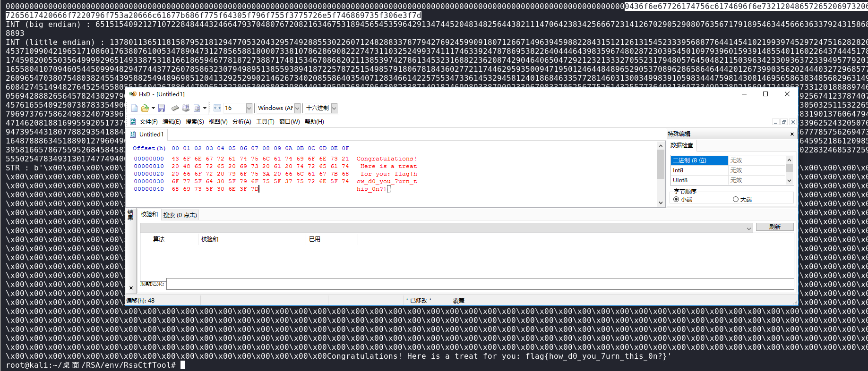Click scroll-up arrow of data inspector list

coord(789,160)
